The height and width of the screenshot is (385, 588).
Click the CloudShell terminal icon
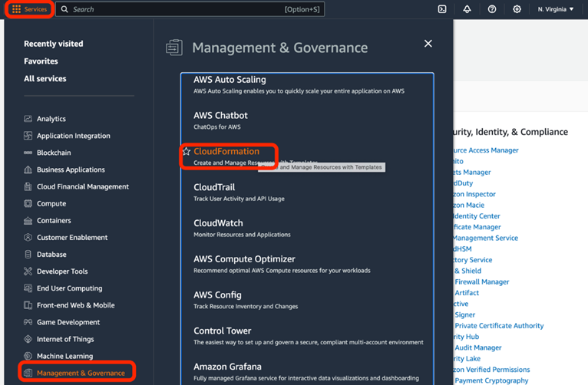click(x=442, y=9)
